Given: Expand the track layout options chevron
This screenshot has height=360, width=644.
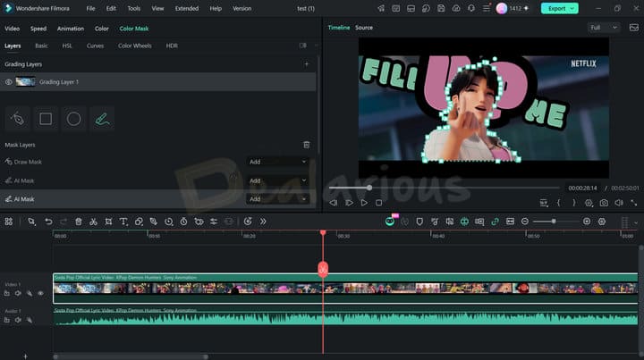Looking at the screenshot, I should click(x=636, y=222).
